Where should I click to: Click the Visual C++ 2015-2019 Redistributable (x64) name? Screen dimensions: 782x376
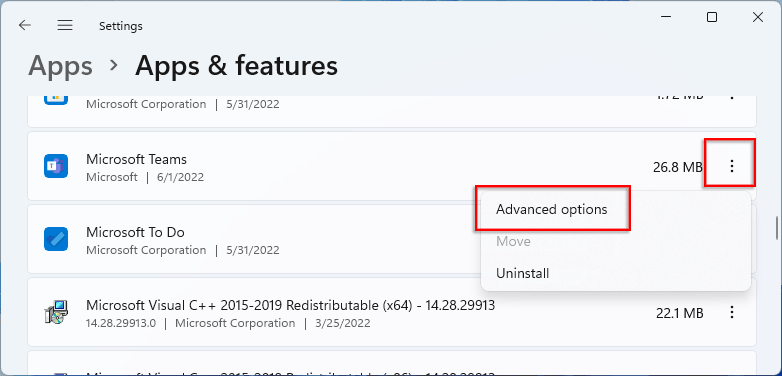click(290, 305)
